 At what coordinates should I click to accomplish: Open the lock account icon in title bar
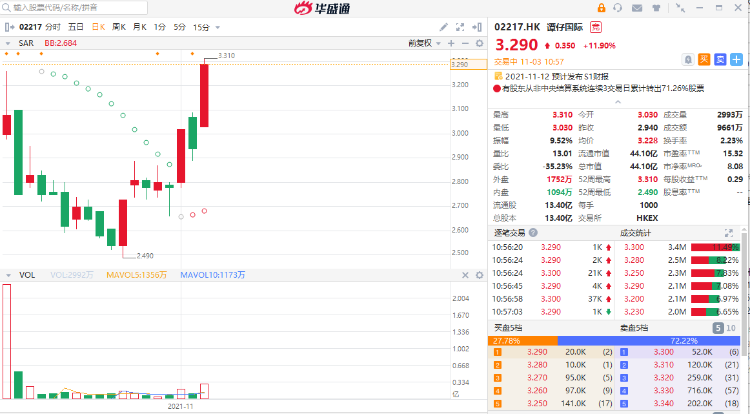click(x=601, y=8)
